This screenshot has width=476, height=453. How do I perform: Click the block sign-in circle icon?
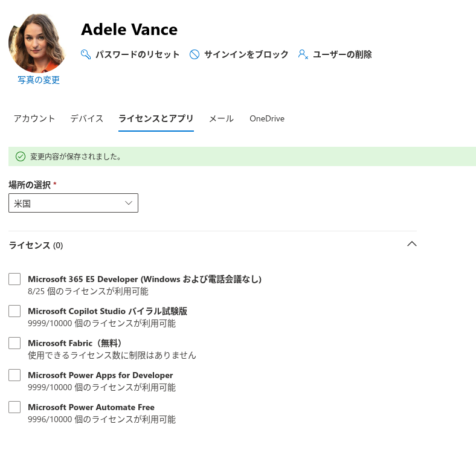195,54
